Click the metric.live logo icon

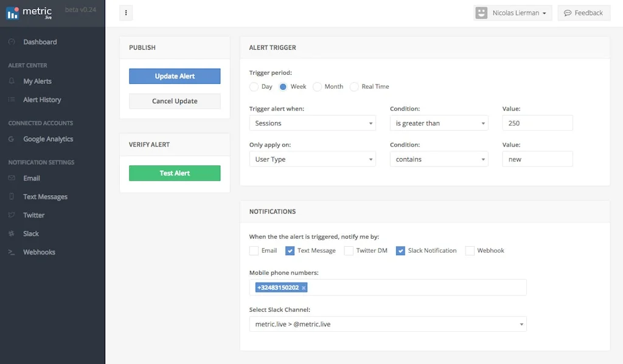12,13
